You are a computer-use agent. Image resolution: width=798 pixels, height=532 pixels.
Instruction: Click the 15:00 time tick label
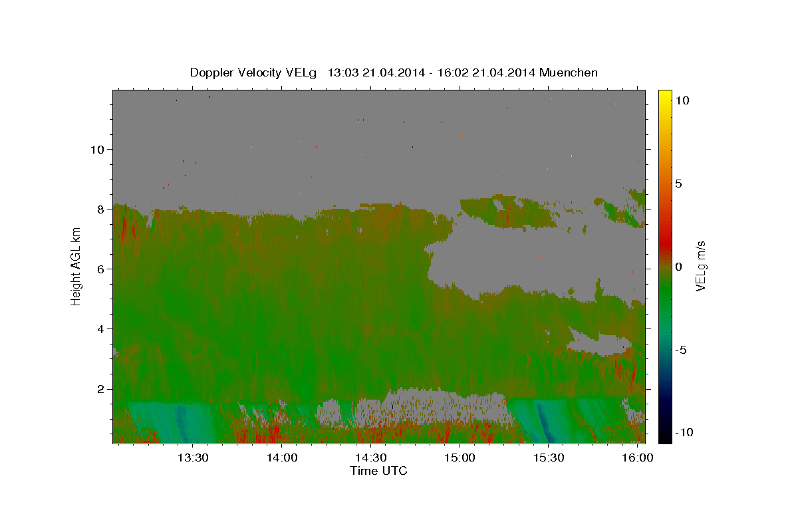point(460,458)
